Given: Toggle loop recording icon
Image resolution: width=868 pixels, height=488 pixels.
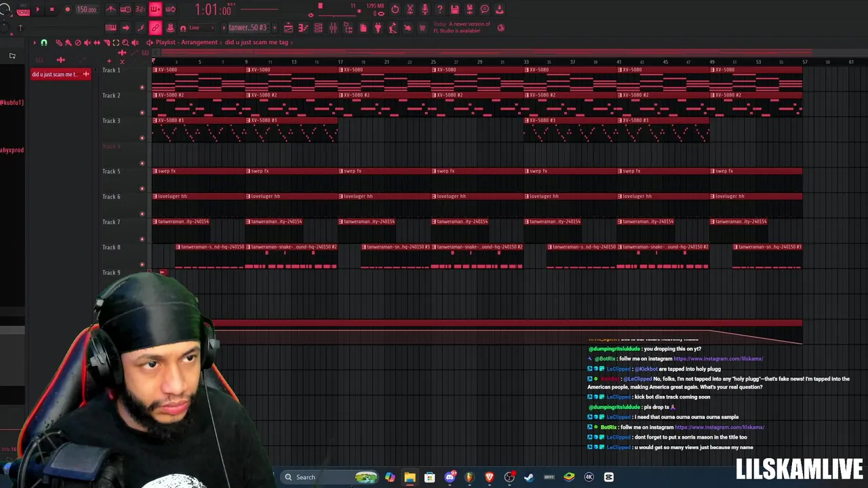Looking at the screenshot, I should pos(170,9).
